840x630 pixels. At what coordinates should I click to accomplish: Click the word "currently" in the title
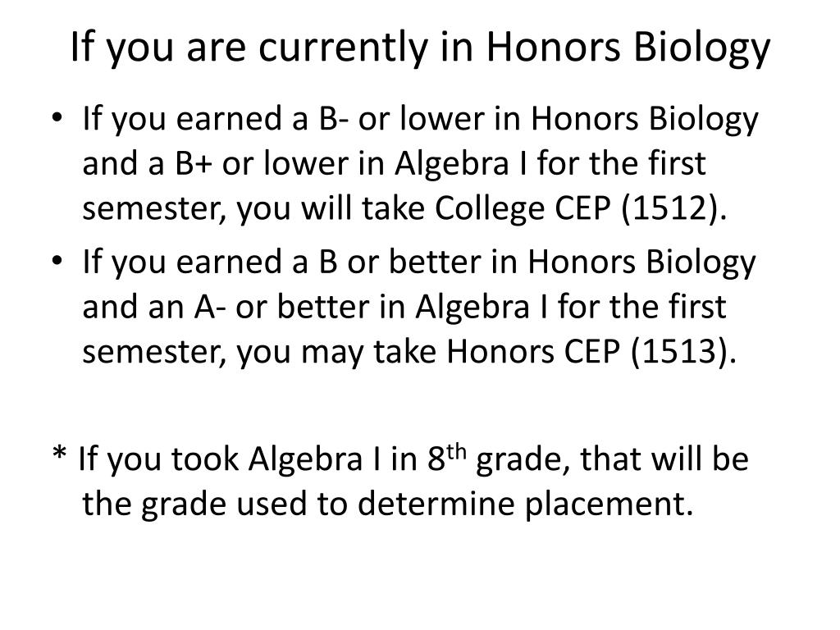coord(344,48)
